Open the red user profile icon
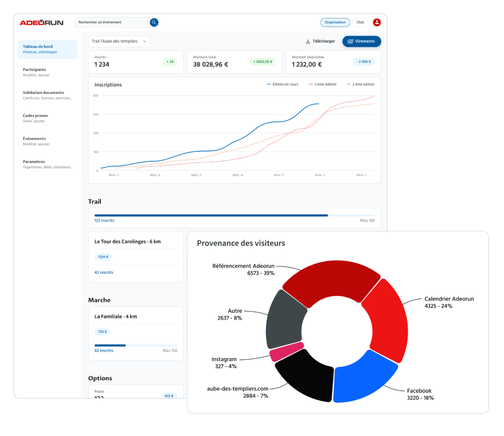Viewport: 504px width, 436px height. coord(377,22)
